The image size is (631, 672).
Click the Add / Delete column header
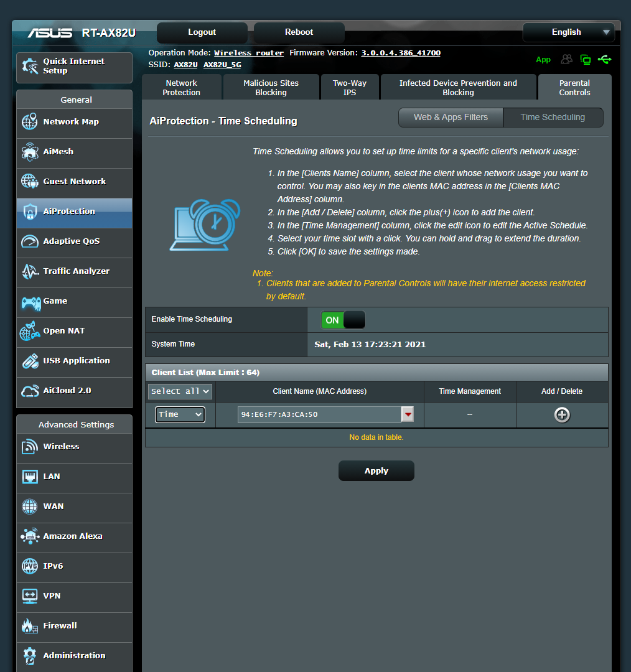[x=561, y=391]
